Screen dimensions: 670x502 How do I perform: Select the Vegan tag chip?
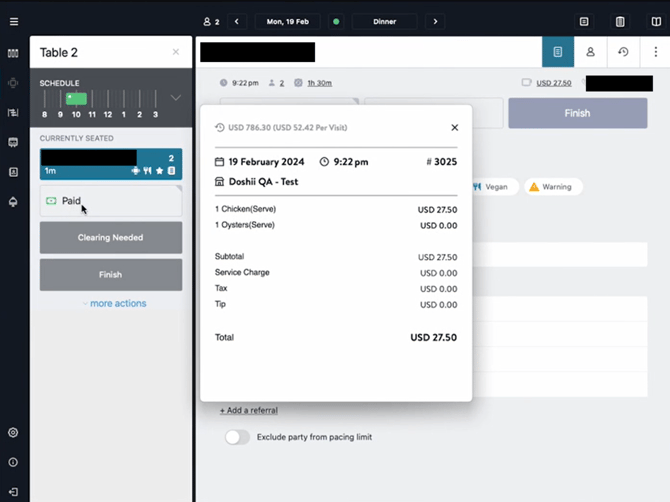[492, 187]
